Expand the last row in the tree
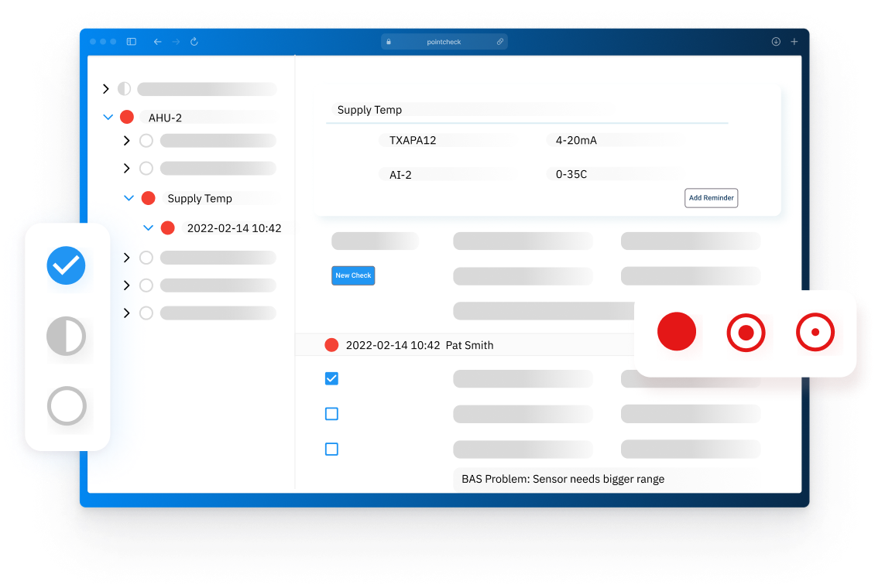Screen dimensions: 892x588 126,313
